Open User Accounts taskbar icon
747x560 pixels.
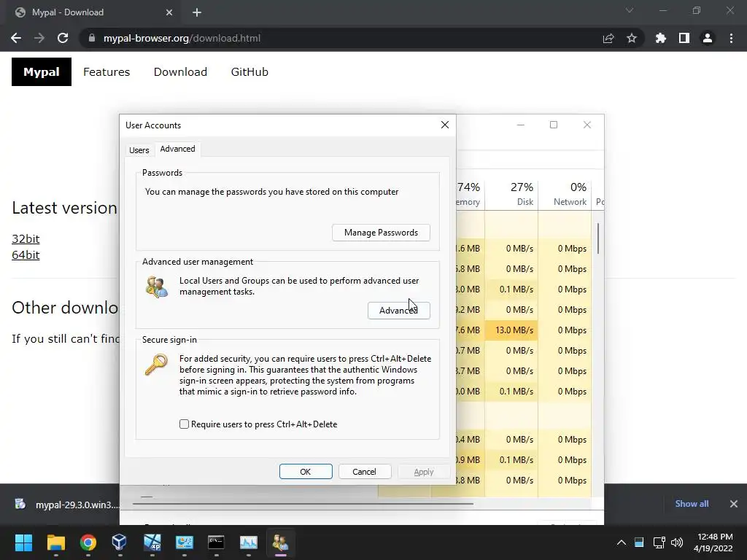(x=281, y=542)
